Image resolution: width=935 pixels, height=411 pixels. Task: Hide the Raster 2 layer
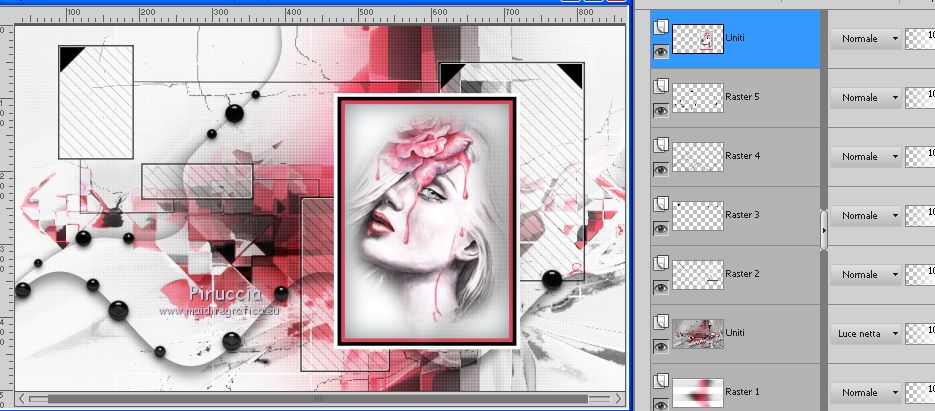[x=661, y=288]
